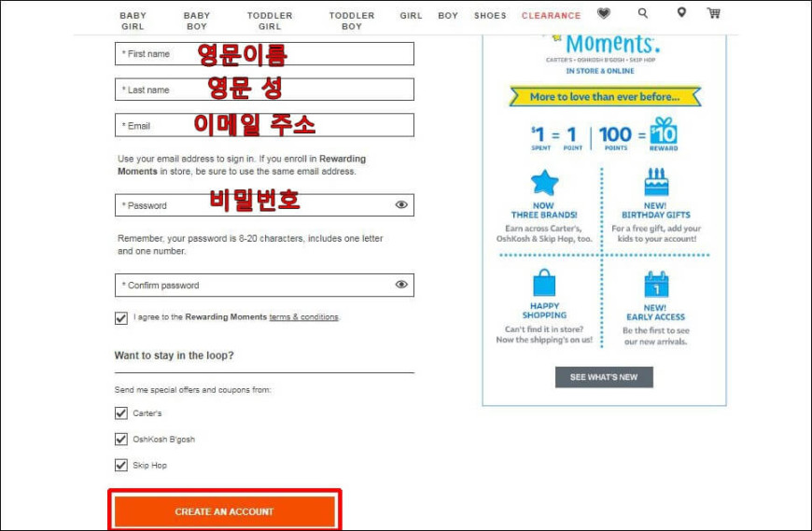Click the blue star Three Brands icon

click(x=544, y=183)
